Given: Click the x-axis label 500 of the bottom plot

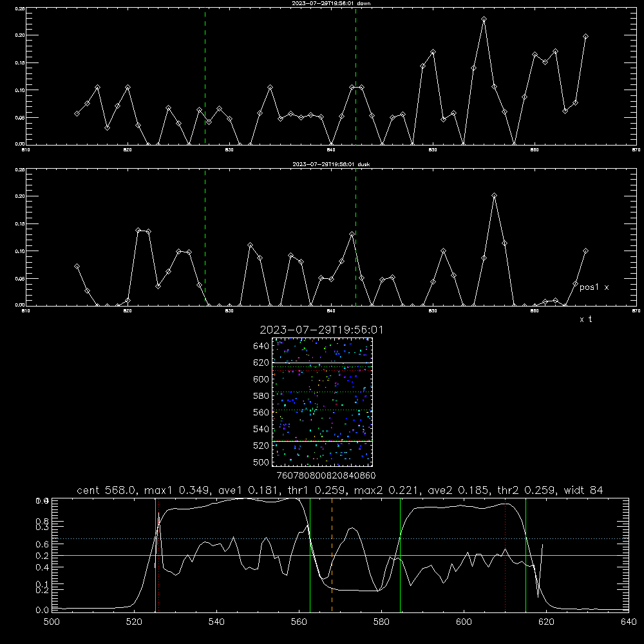Looking at the screenshot, I should [x=52, y=622].
